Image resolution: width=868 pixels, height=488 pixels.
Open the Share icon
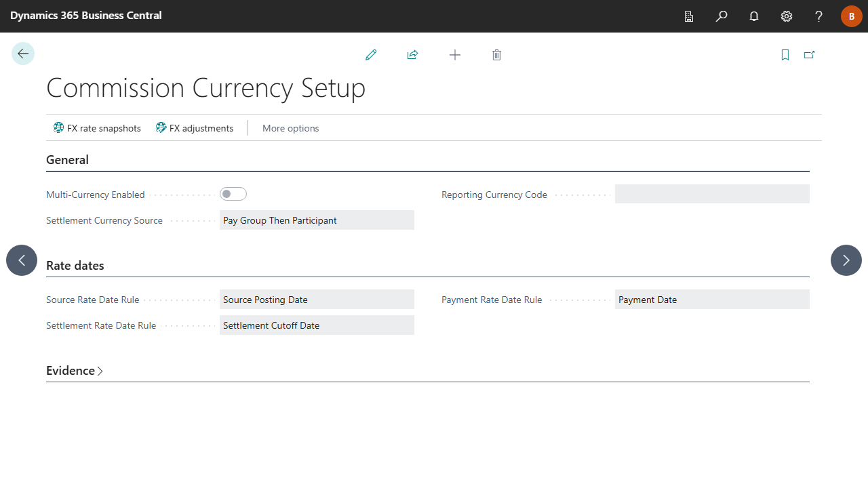click(x=412, y=55)
